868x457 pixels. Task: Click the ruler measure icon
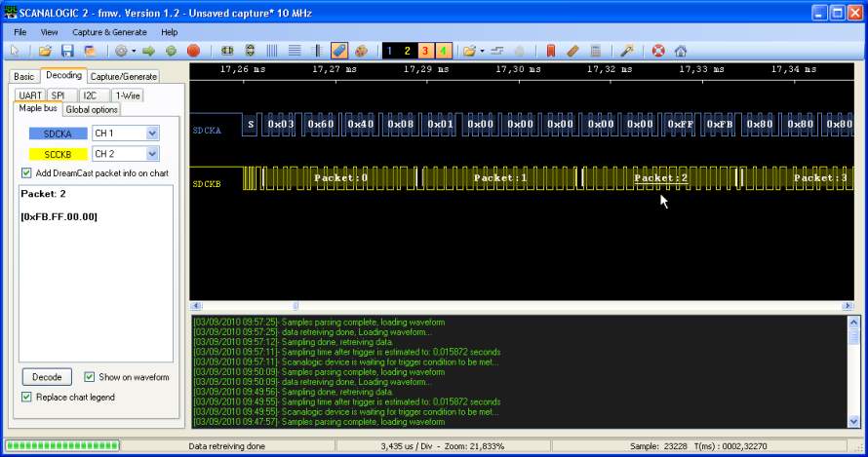coord(572,51)
